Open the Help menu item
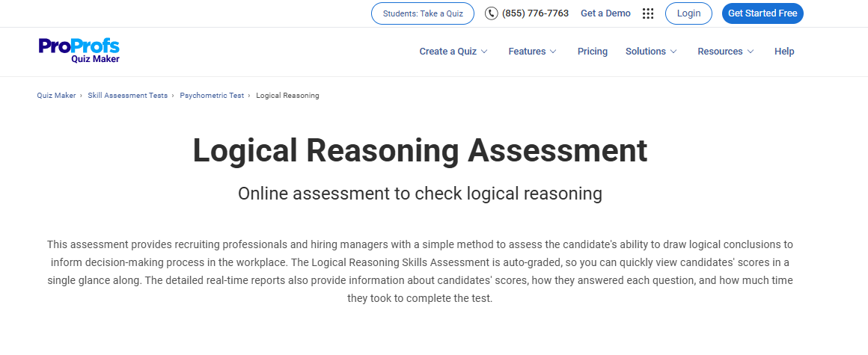This screenshot has height=355, width=868. pos(784,52)
